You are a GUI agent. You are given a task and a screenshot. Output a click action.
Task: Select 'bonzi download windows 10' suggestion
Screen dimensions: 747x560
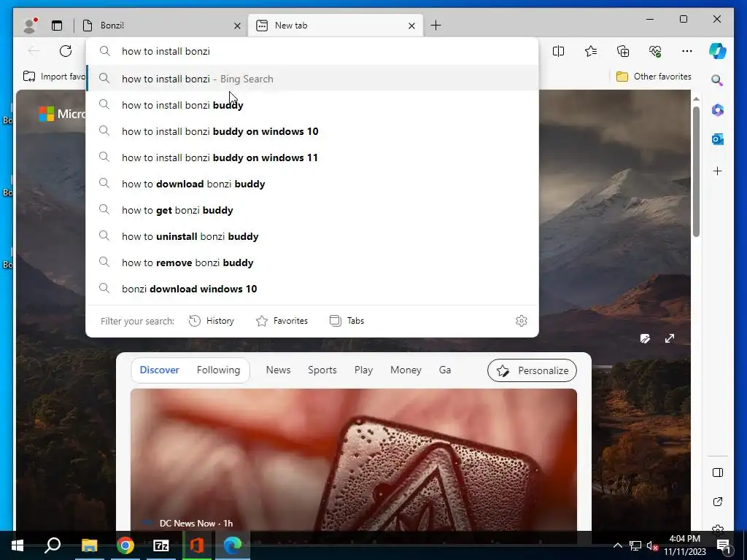pyautogui.click(x=312, y=288)
